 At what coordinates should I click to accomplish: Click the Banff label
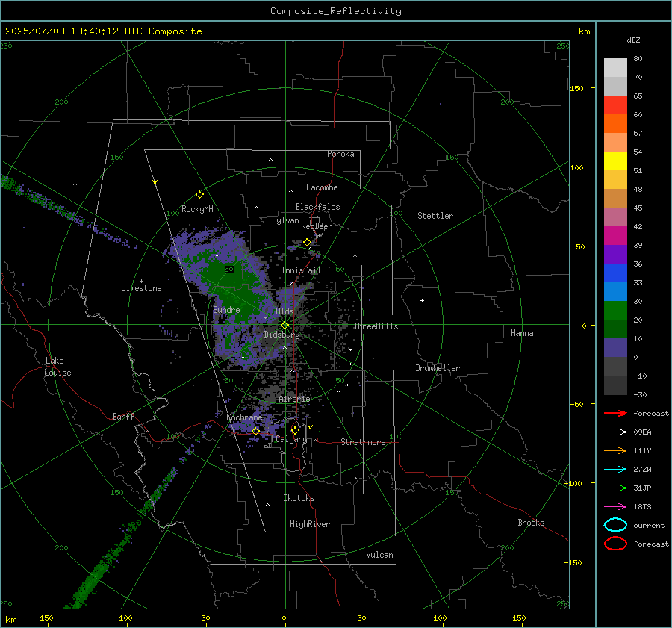pyautogui.click(x=123, y=417)
